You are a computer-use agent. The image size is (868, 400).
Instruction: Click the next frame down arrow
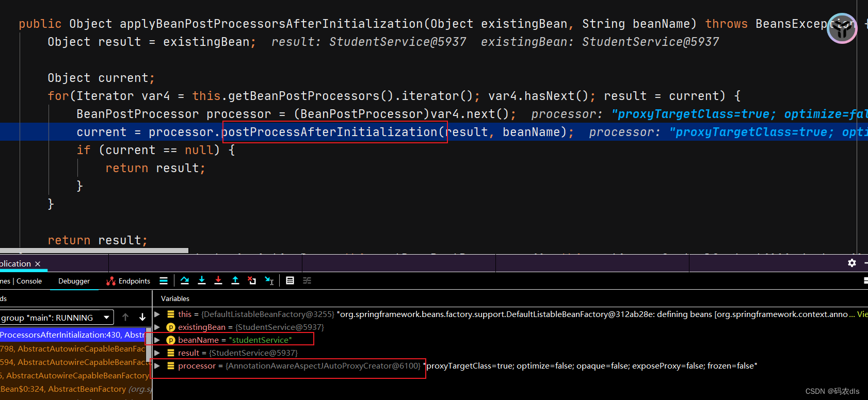pyautogui.click(x=142, y=317)
